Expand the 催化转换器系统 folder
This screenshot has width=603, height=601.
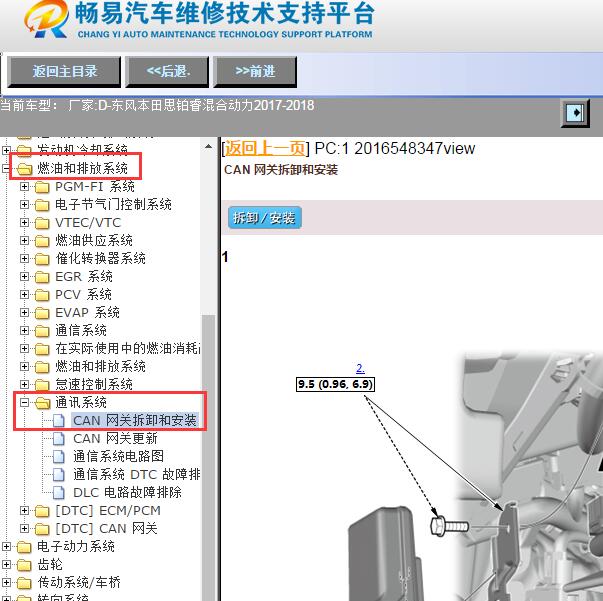[x=24, y=258]
